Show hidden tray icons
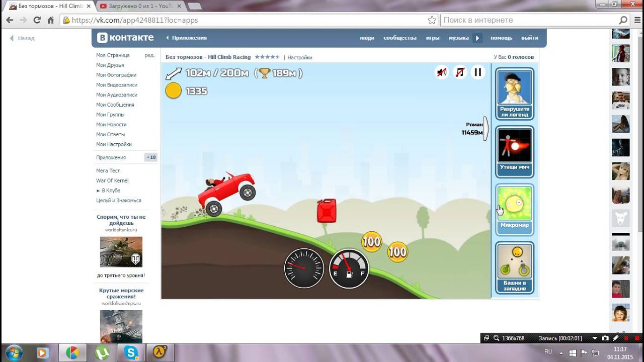 point(561,352)
